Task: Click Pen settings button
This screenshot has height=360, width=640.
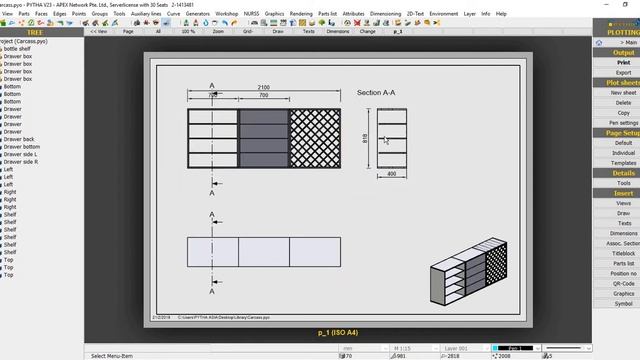Action: 623,123
